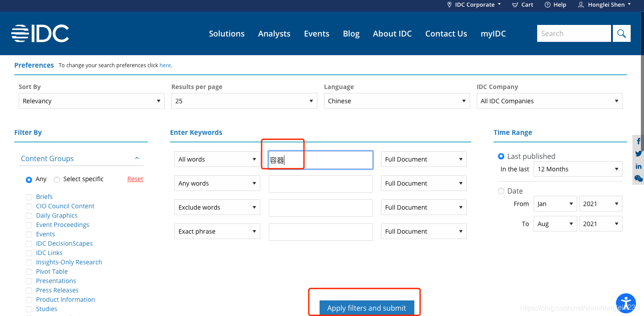Open the Sort By Relevancy dropdown

[91, 101]
